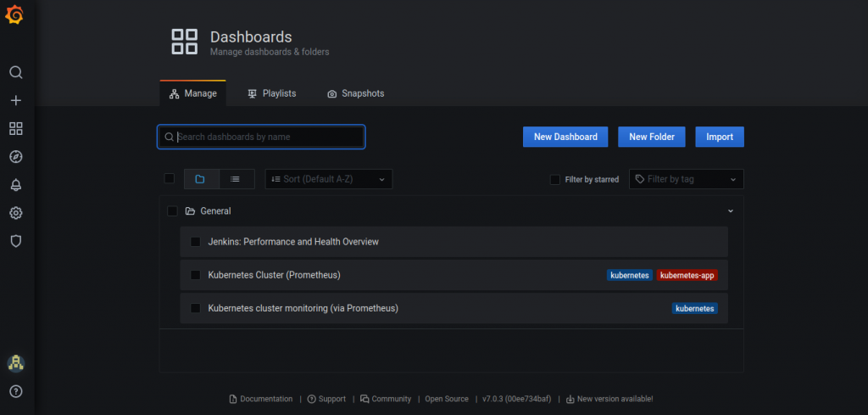Open the Explore compass icon
This screenshot has height=415, width=868.
pos(15,156)
